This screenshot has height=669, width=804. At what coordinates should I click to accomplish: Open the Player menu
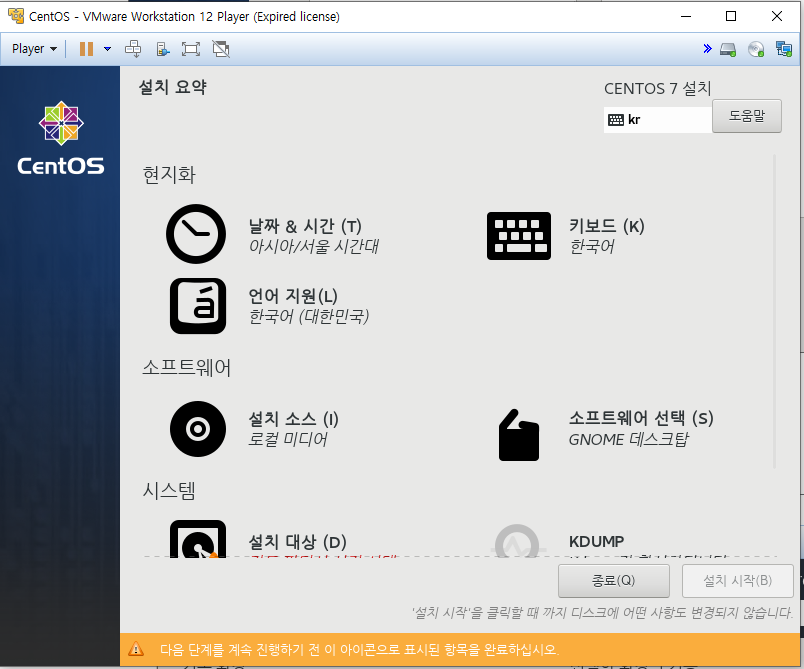[34, 49]
